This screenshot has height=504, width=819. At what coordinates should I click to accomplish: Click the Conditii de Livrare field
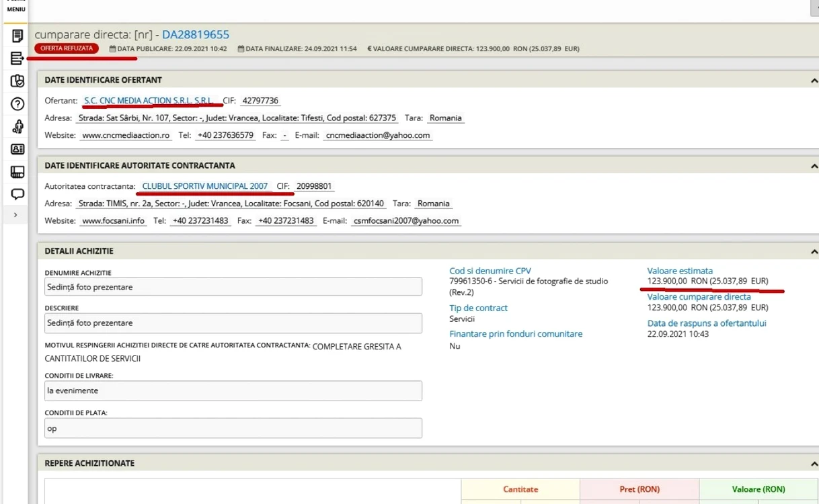pyautogui.click(x=233, y=390)
